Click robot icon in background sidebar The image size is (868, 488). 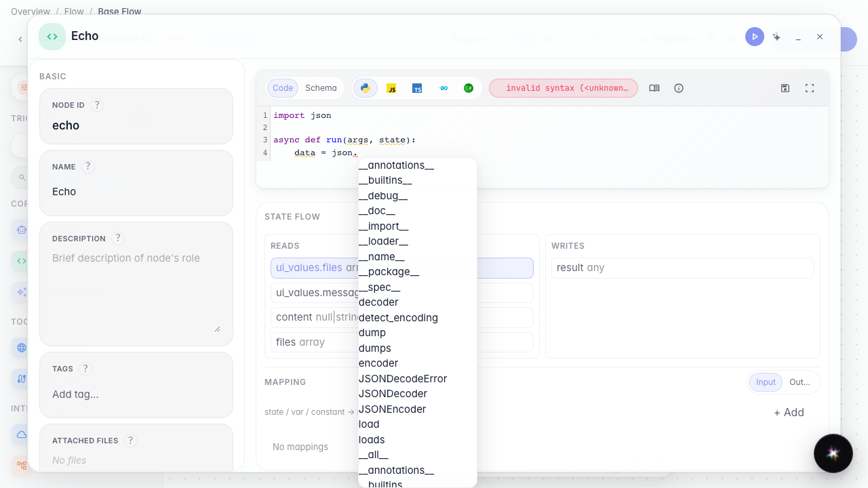[22, 230]
